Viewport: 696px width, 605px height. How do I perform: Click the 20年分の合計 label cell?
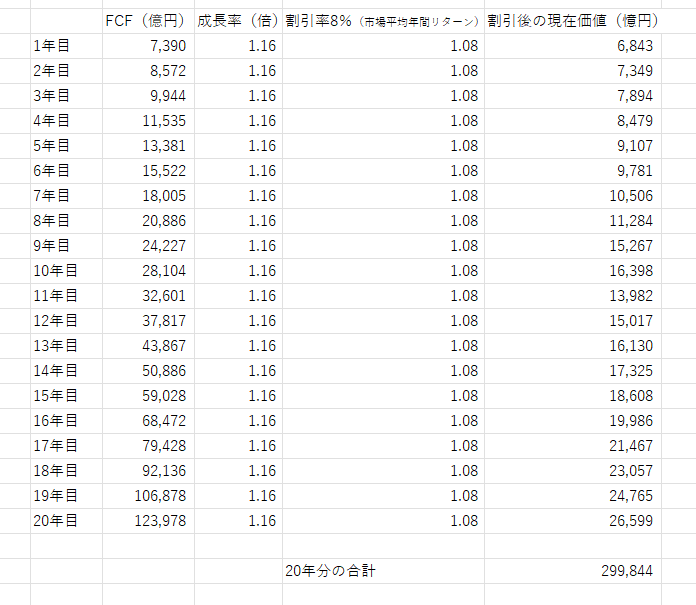pos(383,571)
